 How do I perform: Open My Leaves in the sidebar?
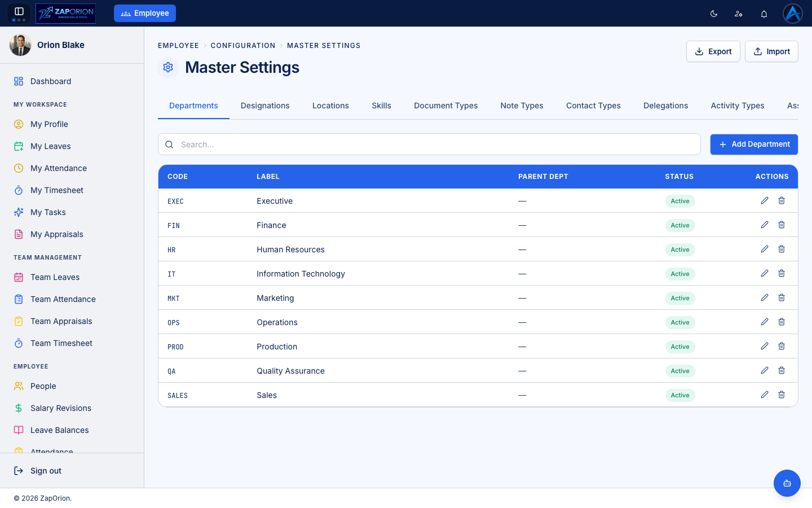72,146
